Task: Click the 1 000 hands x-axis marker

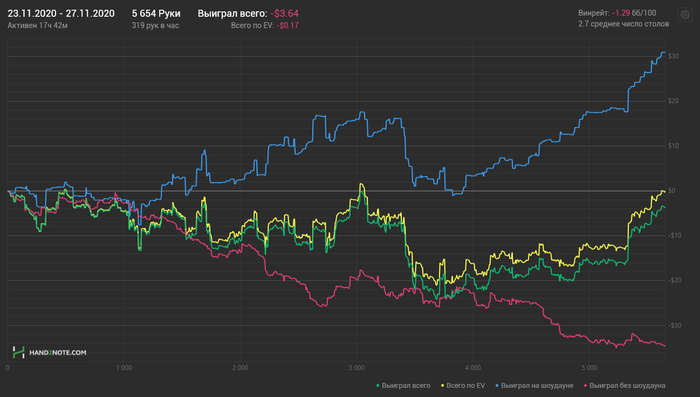Action: (x=124, y=368)
